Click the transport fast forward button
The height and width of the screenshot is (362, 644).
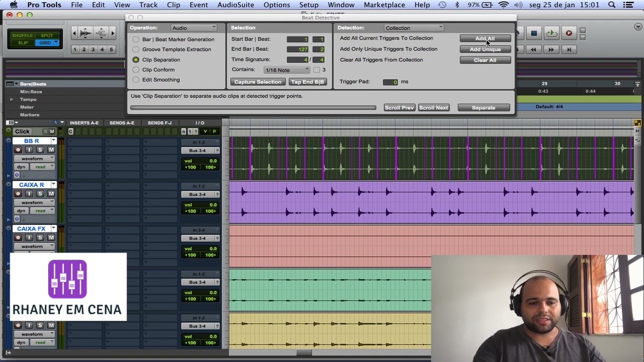(x=551, y=49)
